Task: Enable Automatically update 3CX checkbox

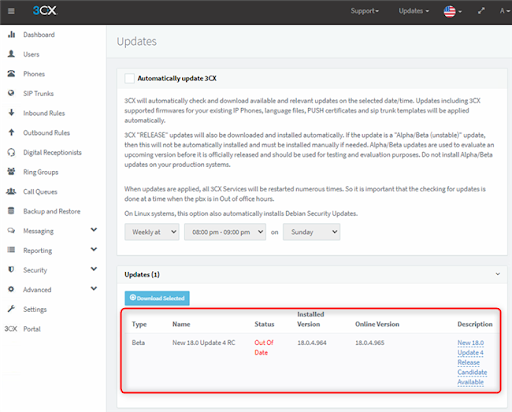Action: [x=129, y=78]
